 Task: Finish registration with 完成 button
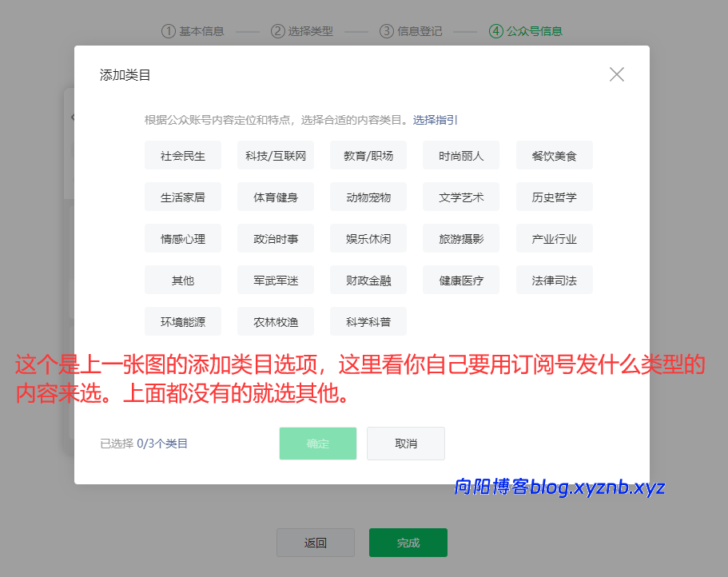pyautogui.click(x=408, y=543)
